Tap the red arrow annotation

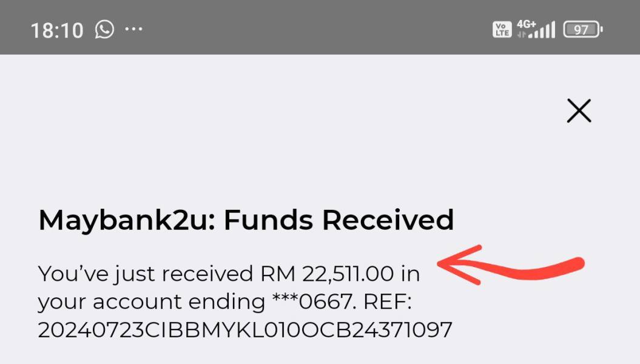511,265
